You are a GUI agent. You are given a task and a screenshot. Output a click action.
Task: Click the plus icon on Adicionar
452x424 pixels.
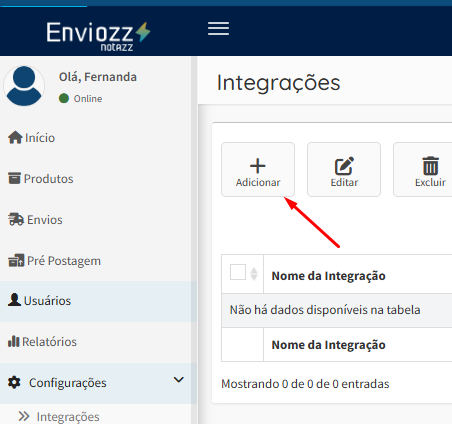point(258,166)
